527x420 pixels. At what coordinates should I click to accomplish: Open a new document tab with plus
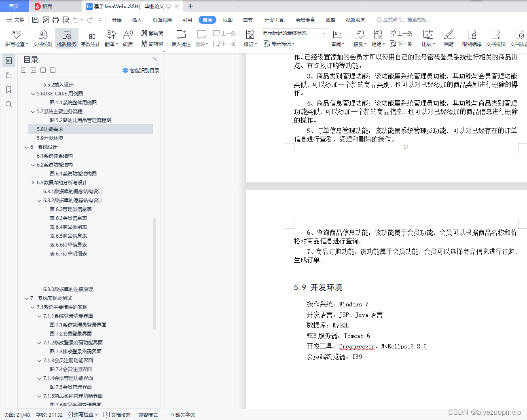[x=190, y=6]
